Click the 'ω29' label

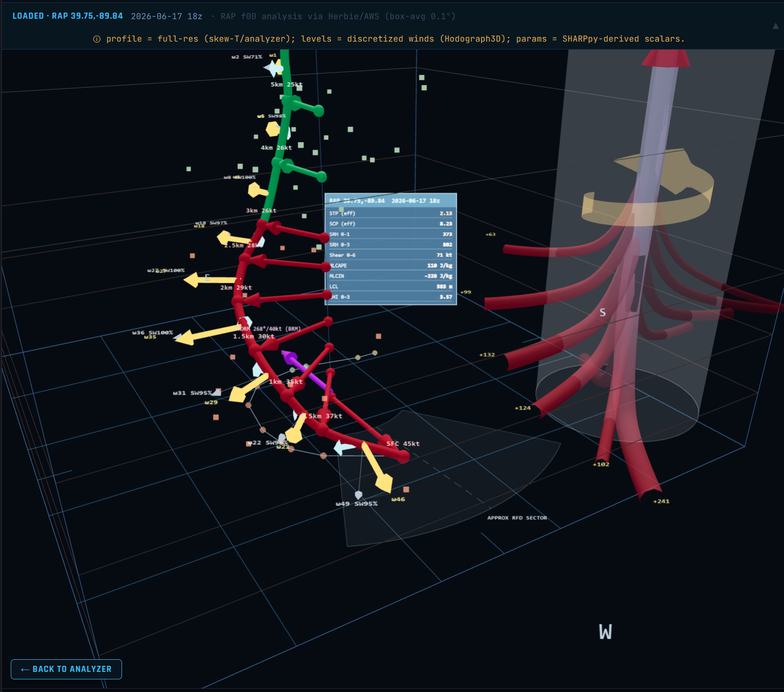pyautogui.click(x=211, y=403)
